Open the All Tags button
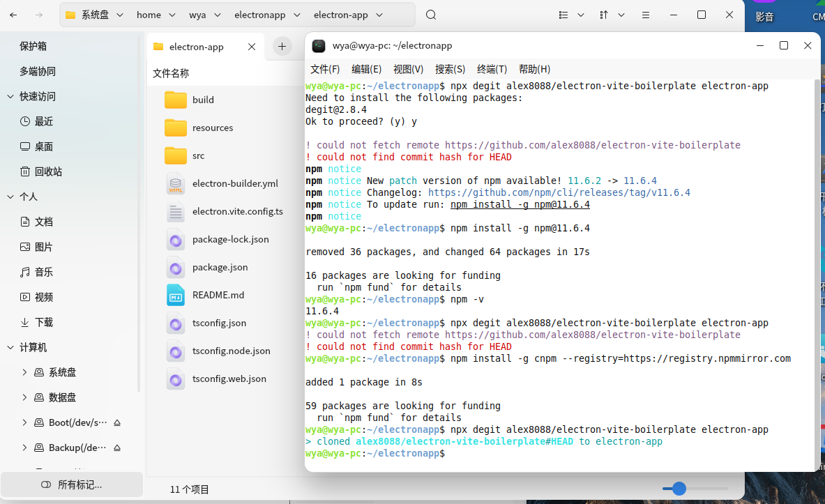 [72, 484]
